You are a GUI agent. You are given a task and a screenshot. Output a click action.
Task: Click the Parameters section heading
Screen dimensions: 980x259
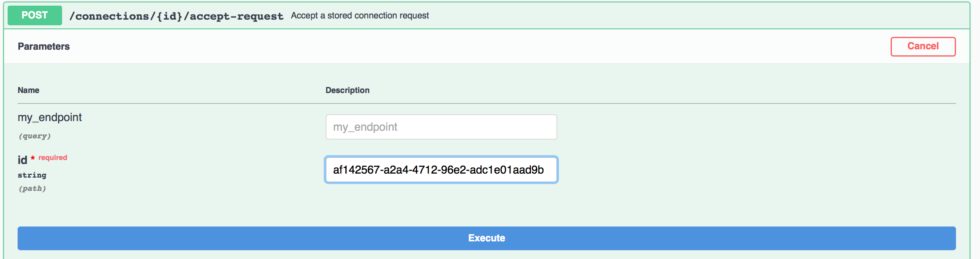point(43,46)
